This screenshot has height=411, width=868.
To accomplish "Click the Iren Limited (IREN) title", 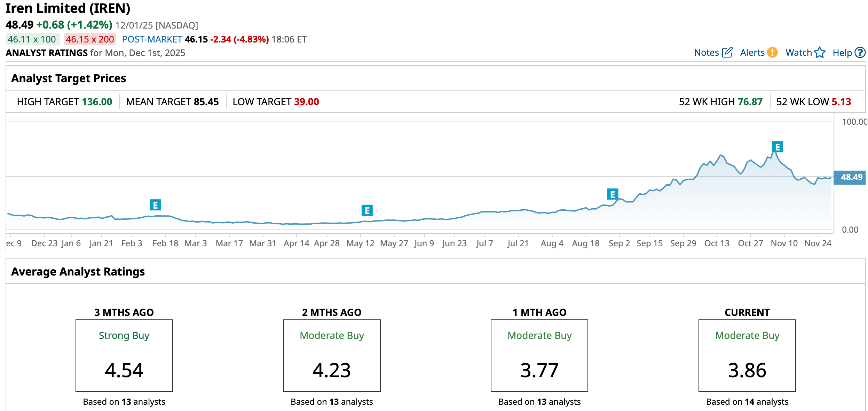I will point(68,8).
